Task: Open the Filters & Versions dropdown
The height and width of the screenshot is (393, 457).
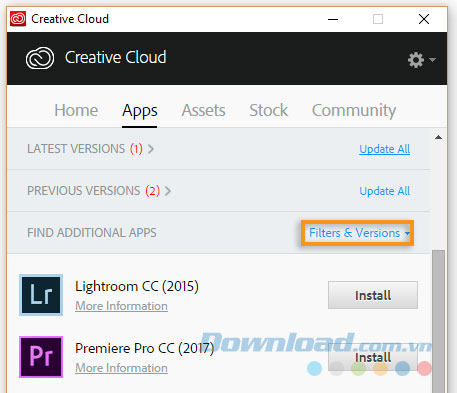Action: point(357,233)
